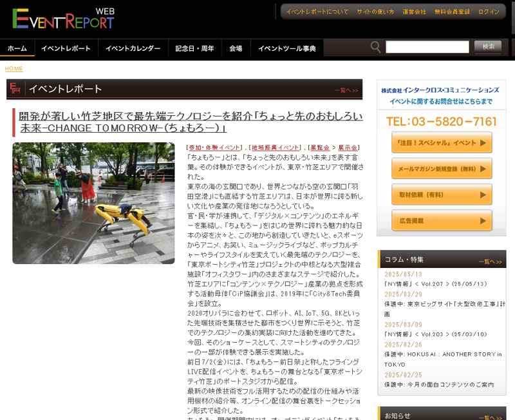Select the 記念日・周年 menu item
This screenshot has height=420, width=515.
tap(193, 49)
